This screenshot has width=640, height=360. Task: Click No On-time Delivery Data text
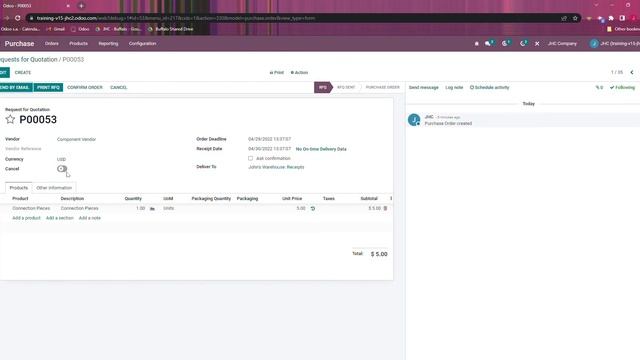[x=321, y=149]
